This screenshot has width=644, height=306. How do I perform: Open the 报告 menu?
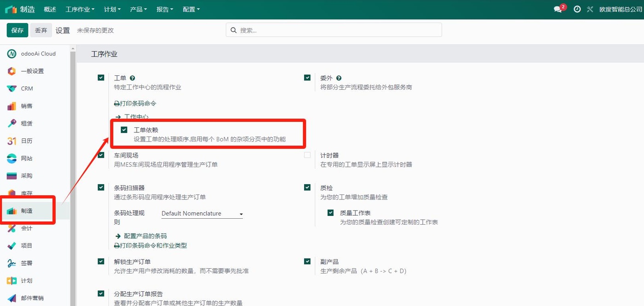(165, 9)
